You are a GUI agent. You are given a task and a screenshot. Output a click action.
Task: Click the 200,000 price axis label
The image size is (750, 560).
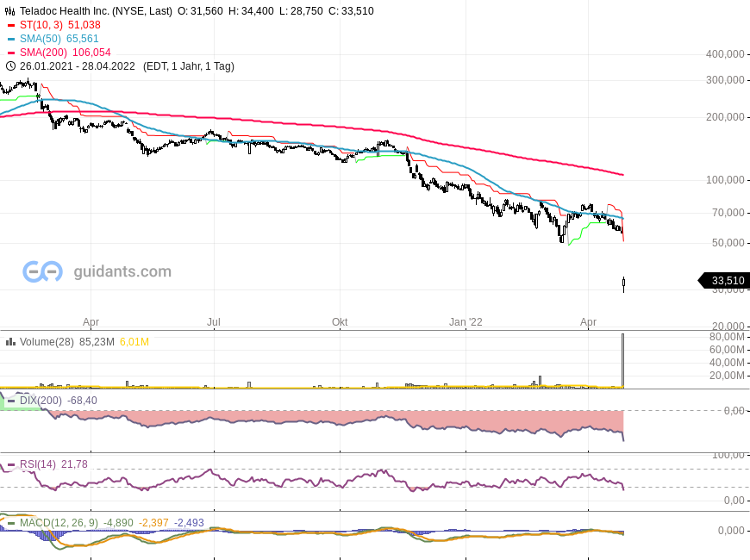[725, 116]
